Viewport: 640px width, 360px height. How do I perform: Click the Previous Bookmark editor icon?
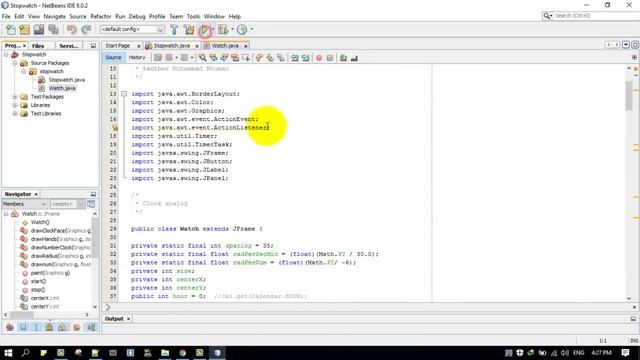259,58
